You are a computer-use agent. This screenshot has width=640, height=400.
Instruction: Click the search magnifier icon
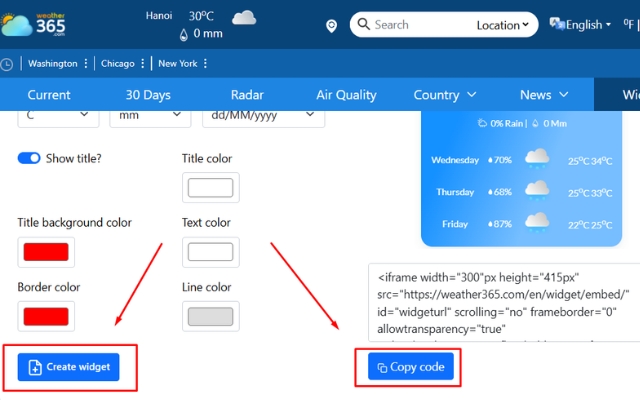[364, 25]
